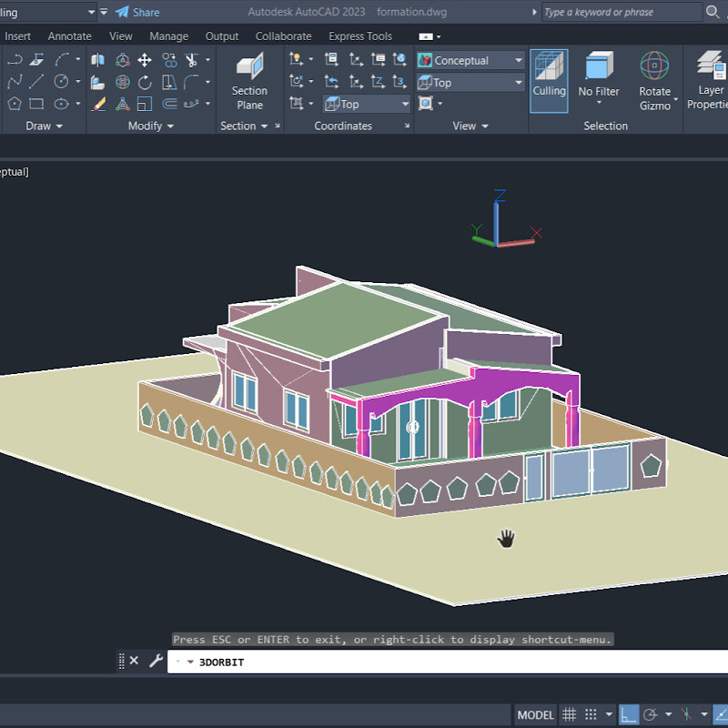This screenshot has height=728, width=728.
Task: Open Layer Properties panel
Action: click(x=710, y=80)
